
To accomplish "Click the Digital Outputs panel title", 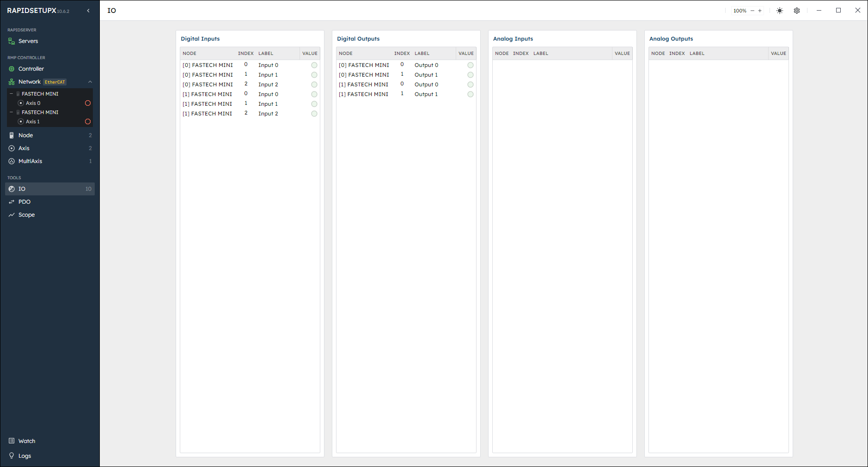I will click(x=358, y=39).
